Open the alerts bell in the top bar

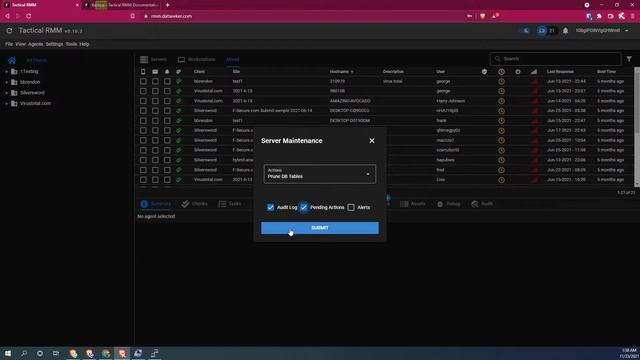tap(565, 31)
